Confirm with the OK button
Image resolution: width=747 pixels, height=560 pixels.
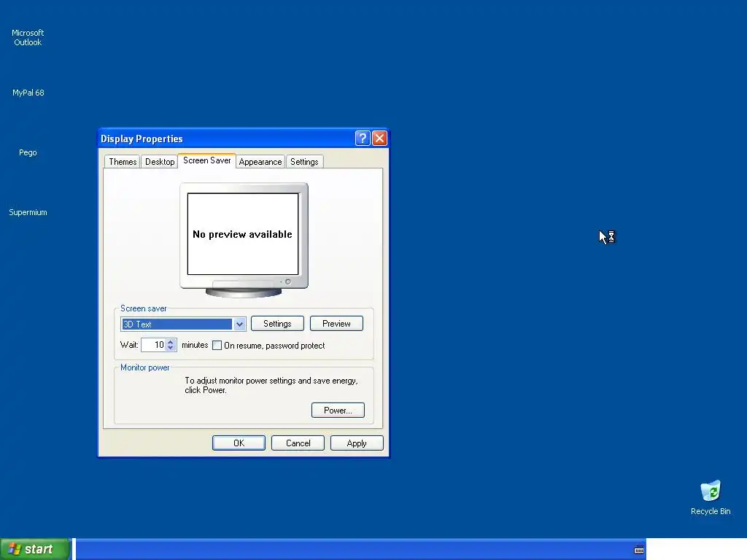pyautogui.click(x=239, y=443)
